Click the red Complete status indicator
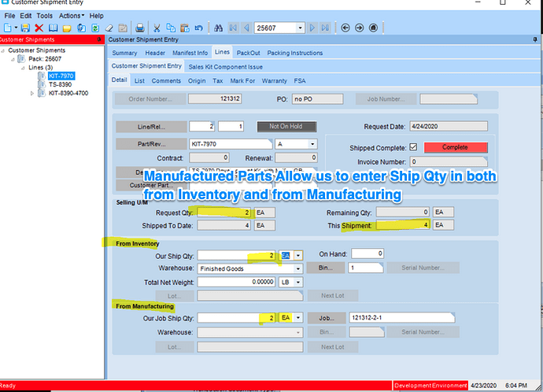The height and width of the screenshot is (392, 543). (456, 147)
